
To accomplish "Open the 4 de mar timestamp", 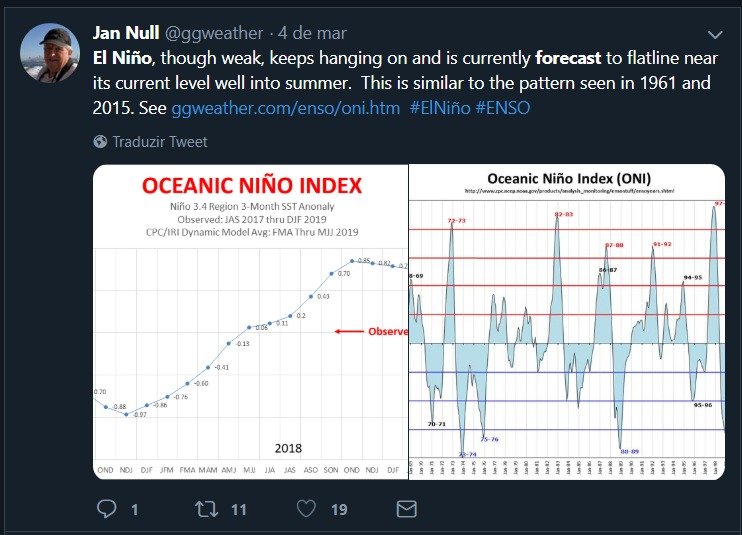I will tap(312, 33).
